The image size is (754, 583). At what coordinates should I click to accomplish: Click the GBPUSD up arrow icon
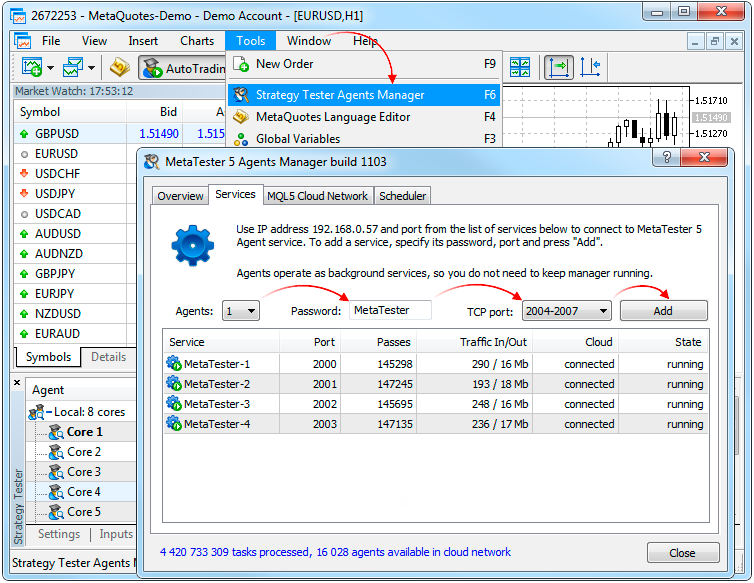pos(24,134)
